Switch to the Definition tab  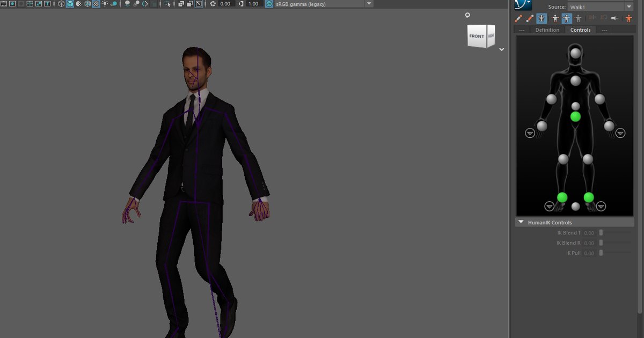[x=547, y=30]
